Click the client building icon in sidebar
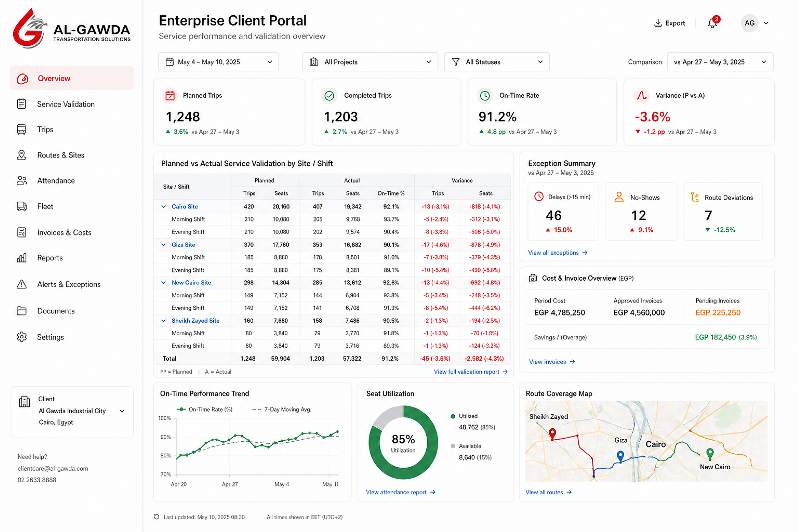Image resolution: width=798 pixels, height=532 pixels. click(x=24, y=401)
